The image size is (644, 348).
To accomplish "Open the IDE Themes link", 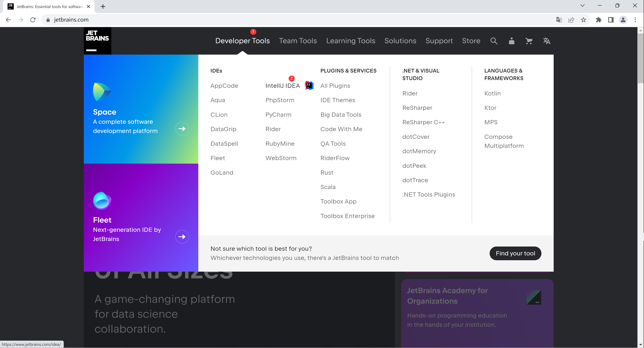I will click(x=337, y=100).
